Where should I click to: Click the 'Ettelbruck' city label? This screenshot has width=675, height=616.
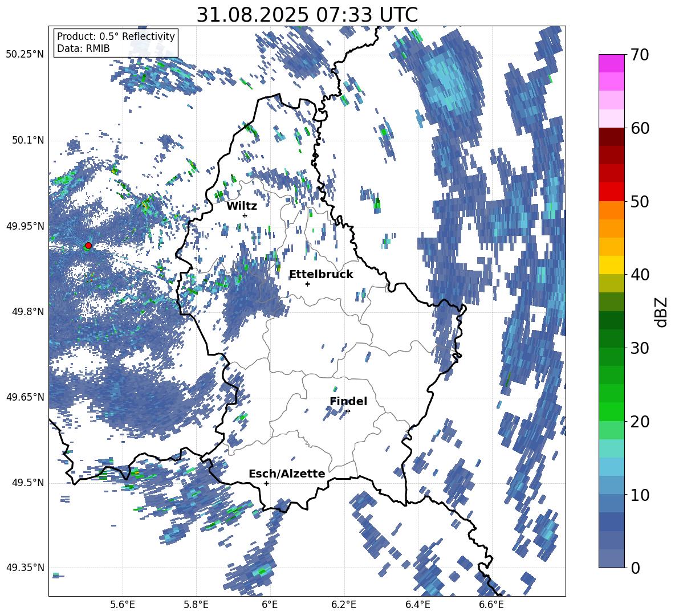[x=321, y=274]
